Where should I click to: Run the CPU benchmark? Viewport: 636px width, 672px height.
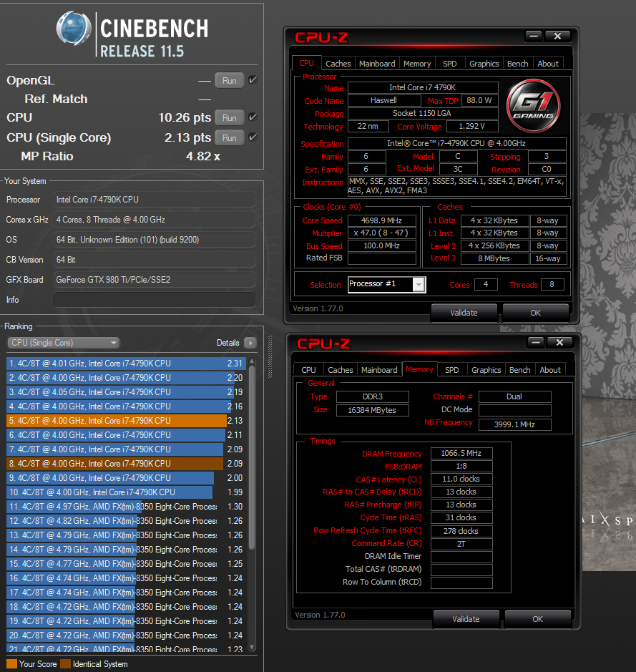click(230, 118)
